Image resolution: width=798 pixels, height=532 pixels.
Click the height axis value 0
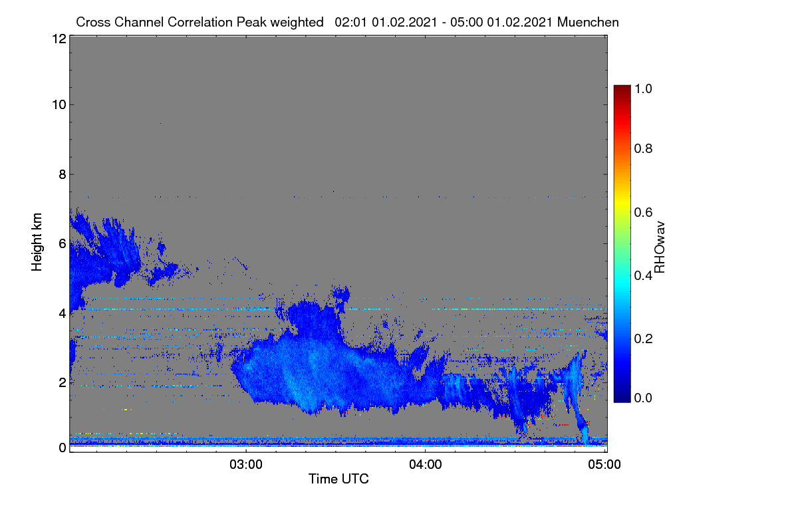coord(62,448)
